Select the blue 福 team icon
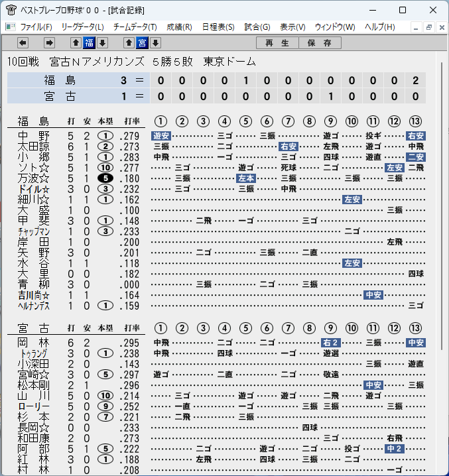449x476 pixels. click(90, 43)
